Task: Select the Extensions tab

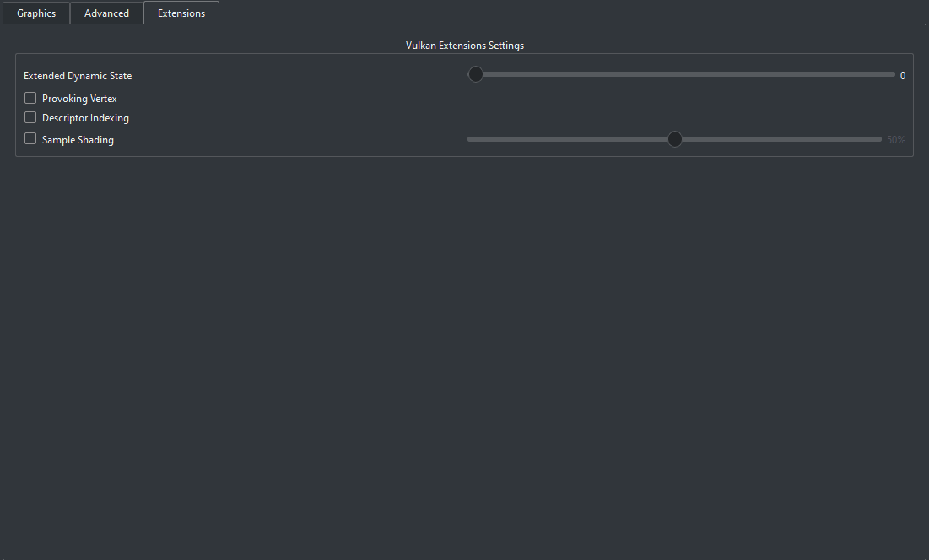Action: pos(181,13)
